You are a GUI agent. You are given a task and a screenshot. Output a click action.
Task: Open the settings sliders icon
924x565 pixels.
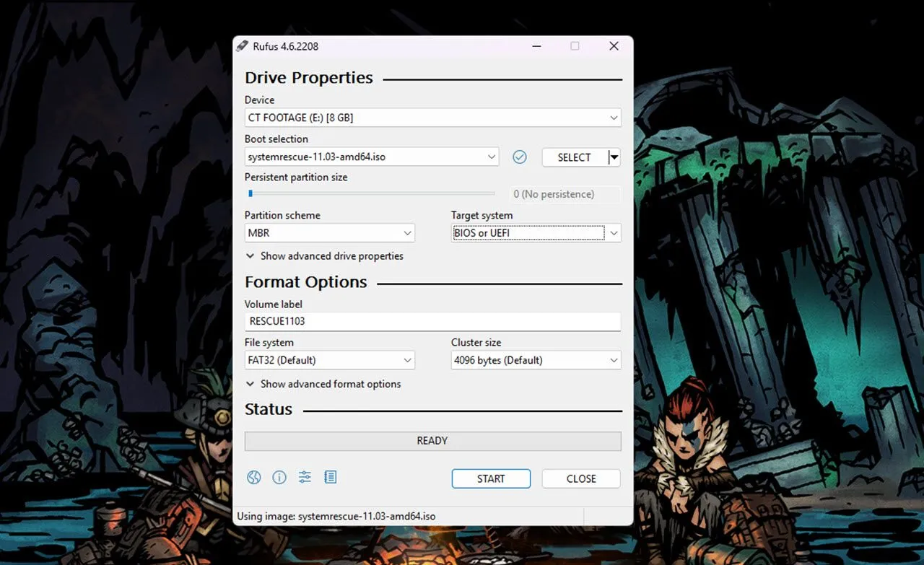[305, 477]
